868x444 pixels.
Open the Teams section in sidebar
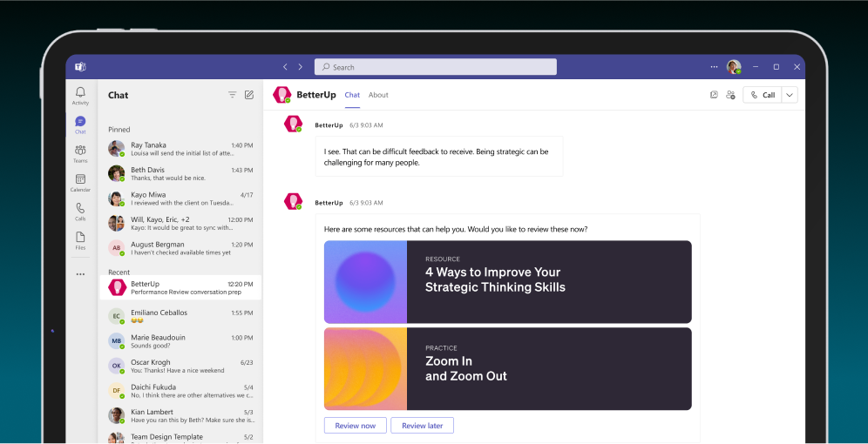(x=80, y=153)
